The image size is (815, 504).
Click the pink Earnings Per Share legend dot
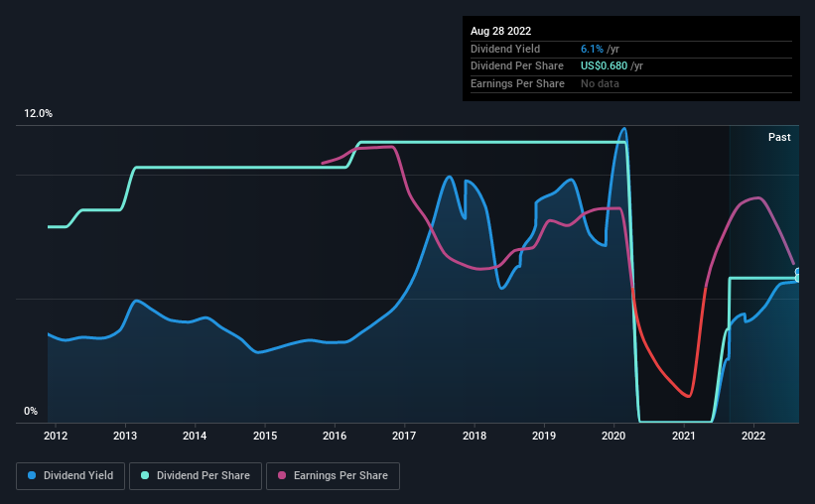click(282, 475)
